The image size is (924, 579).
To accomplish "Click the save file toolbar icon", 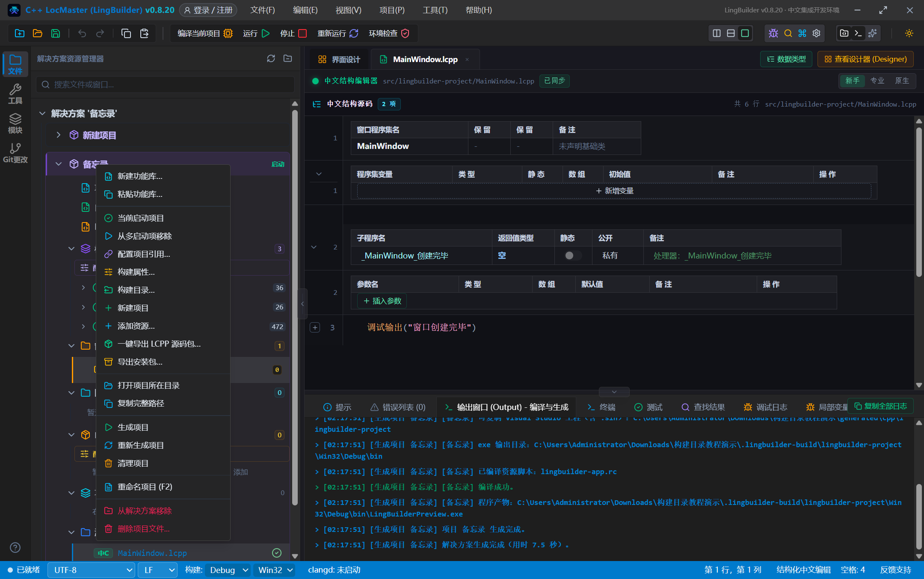I will [x=56, y=33].
